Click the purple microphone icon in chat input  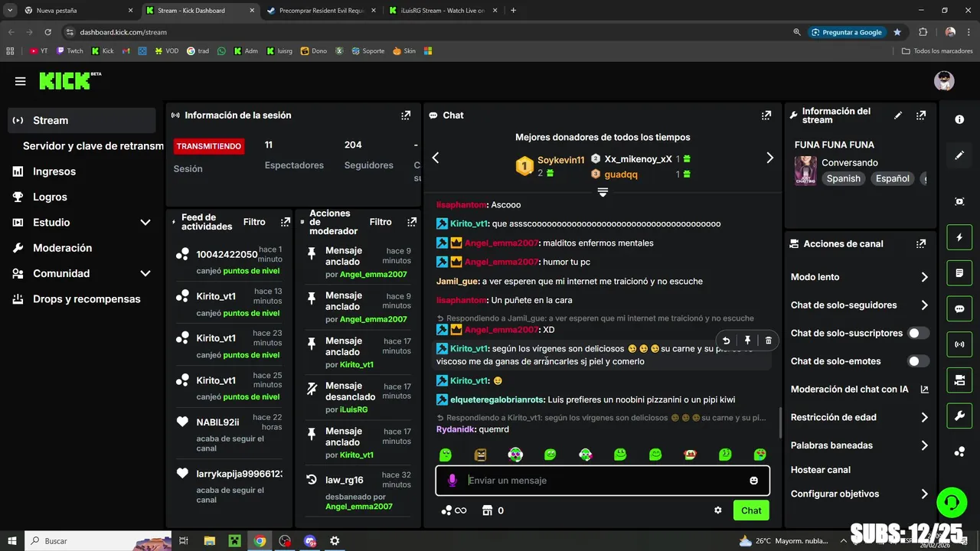[452, 481]
